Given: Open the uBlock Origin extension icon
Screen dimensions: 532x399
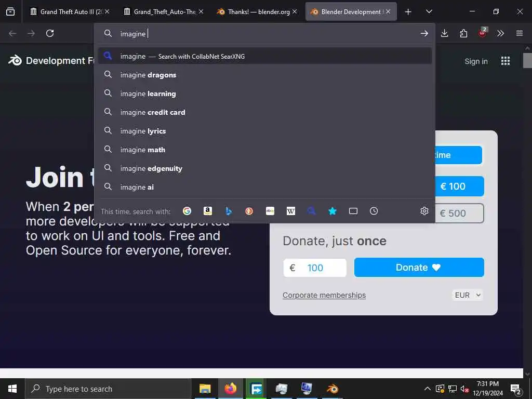Looking at the screenshot, I should click(x=483, y=33).
